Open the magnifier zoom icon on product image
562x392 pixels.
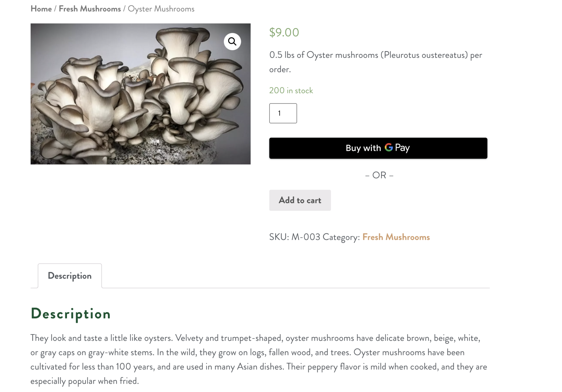(232, 41)
